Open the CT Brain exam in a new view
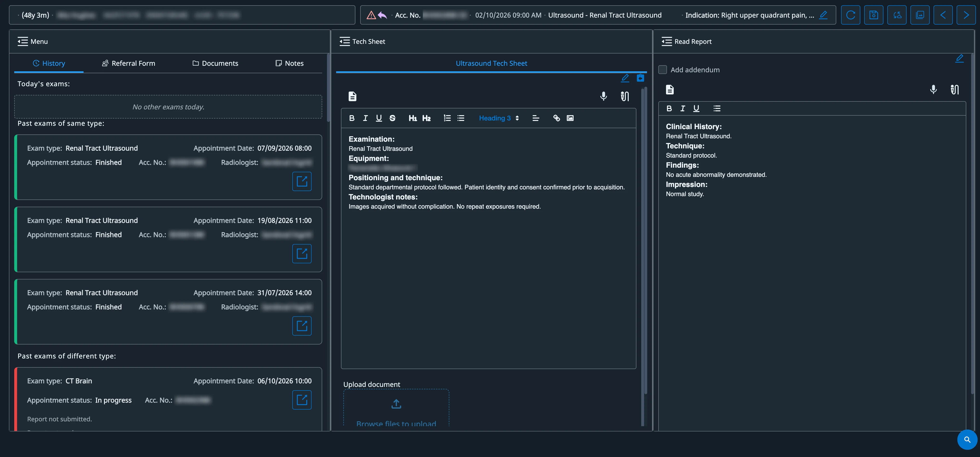Viewport: 980px width, 457px height. [302, 399]
